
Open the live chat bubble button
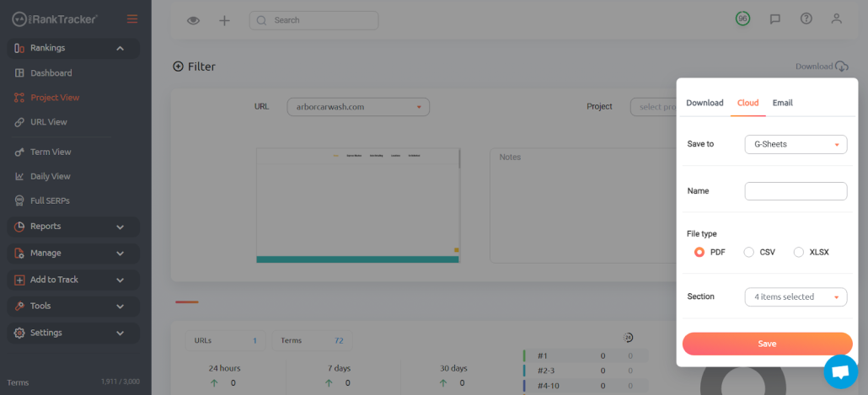coord(840,371)
